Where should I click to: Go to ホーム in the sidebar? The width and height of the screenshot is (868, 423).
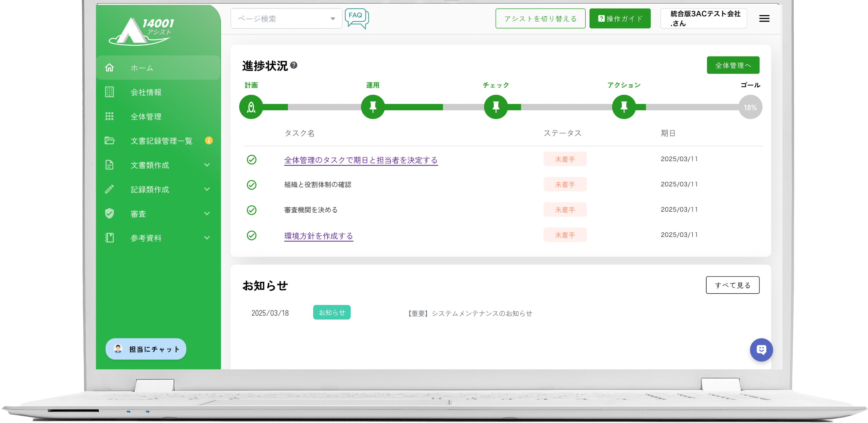pos(158,67)
